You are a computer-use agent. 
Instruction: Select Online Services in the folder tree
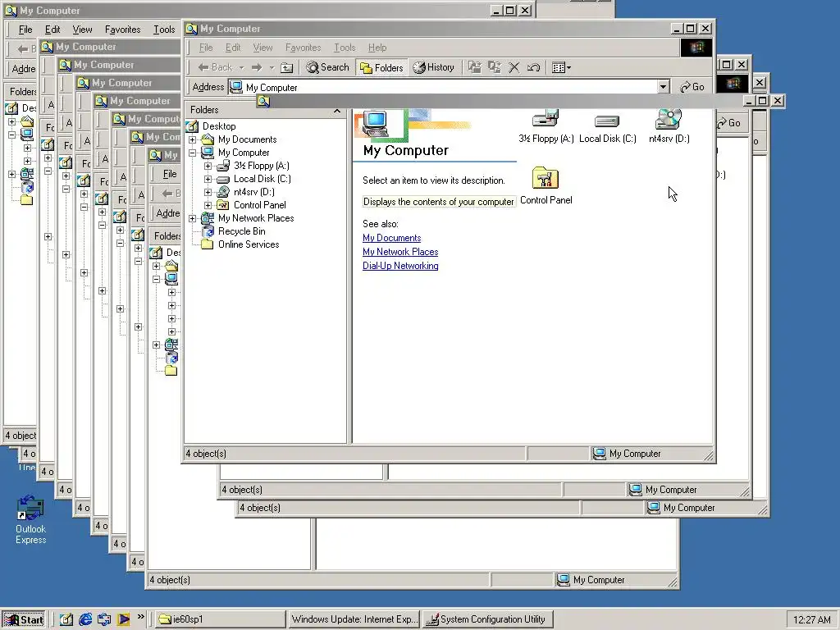pyautogui.click(x=248, y=244)
